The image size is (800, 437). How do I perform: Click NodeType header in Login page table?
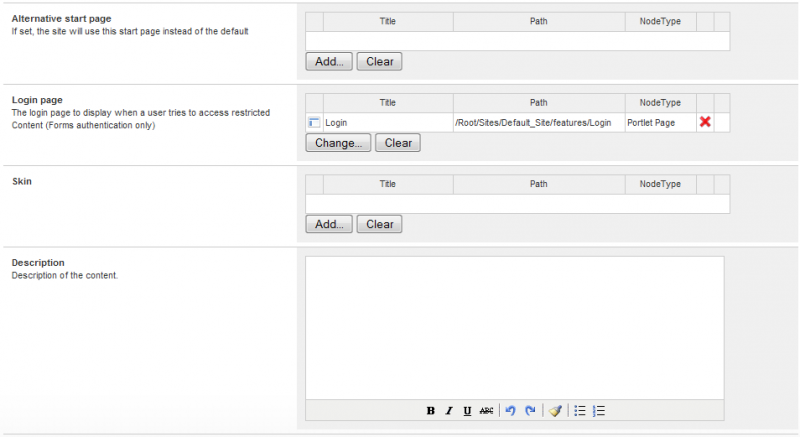coord(661,102)
